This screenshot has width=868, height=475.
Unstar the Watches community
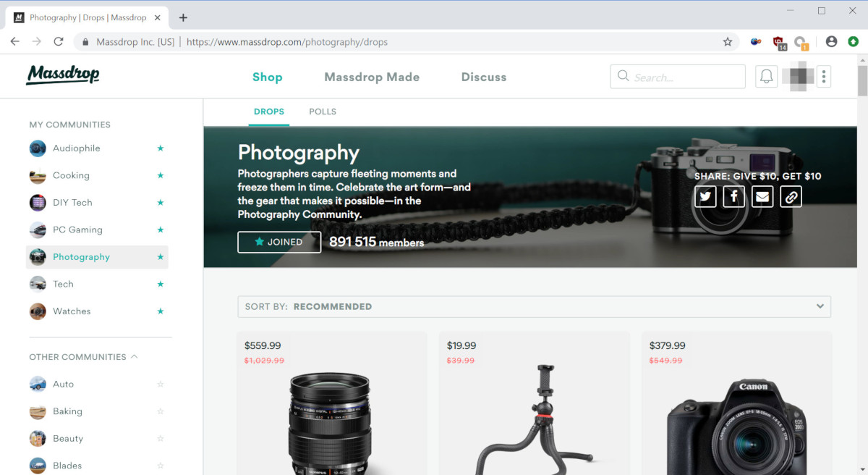161,311
